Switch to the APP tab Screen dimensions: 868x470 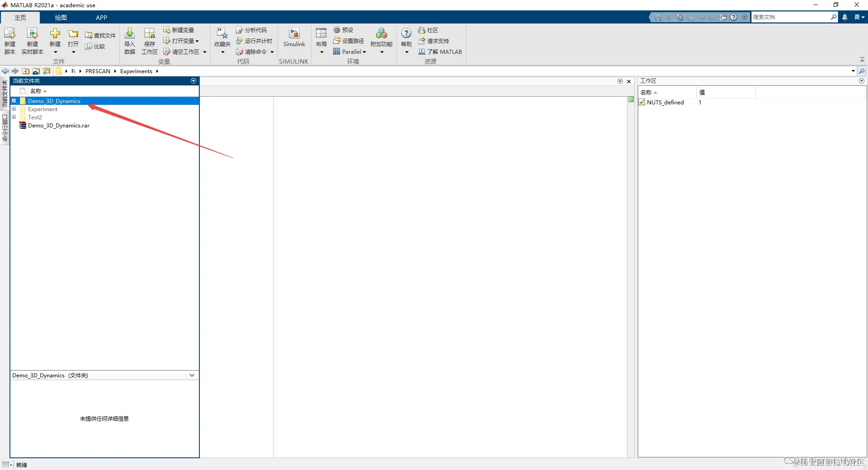101,17
